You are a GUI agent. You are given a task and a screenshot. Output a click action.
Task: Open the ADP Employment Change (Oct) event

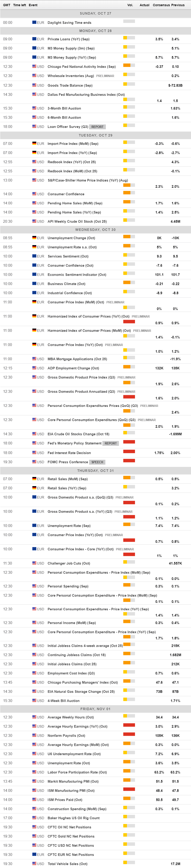73,368
